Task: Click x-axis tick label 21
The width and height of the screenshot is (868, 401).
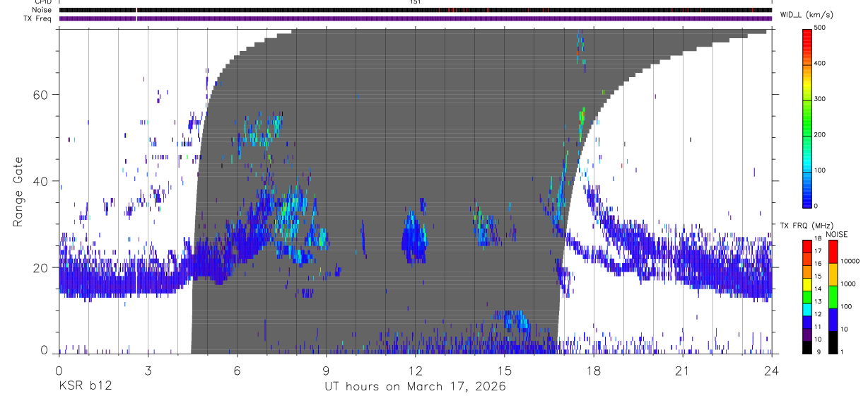Action: coord(682,370)
